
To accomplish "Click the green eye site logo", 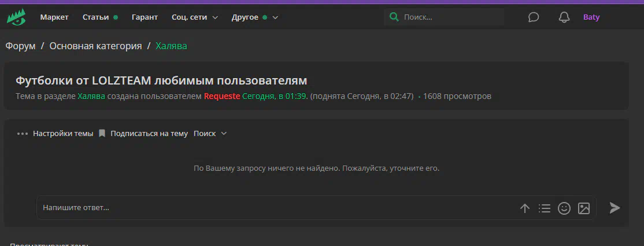I will point(16,17).
